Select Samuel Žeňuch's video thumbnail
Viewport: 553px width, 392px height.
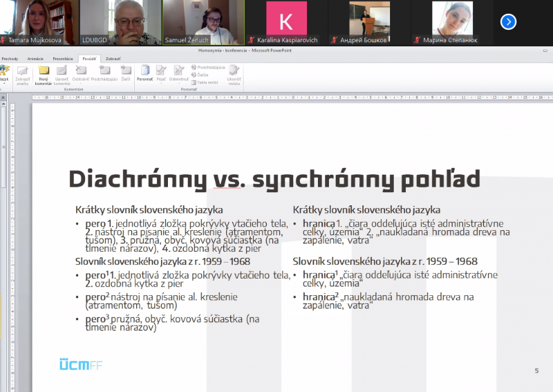tap(202, 21)
